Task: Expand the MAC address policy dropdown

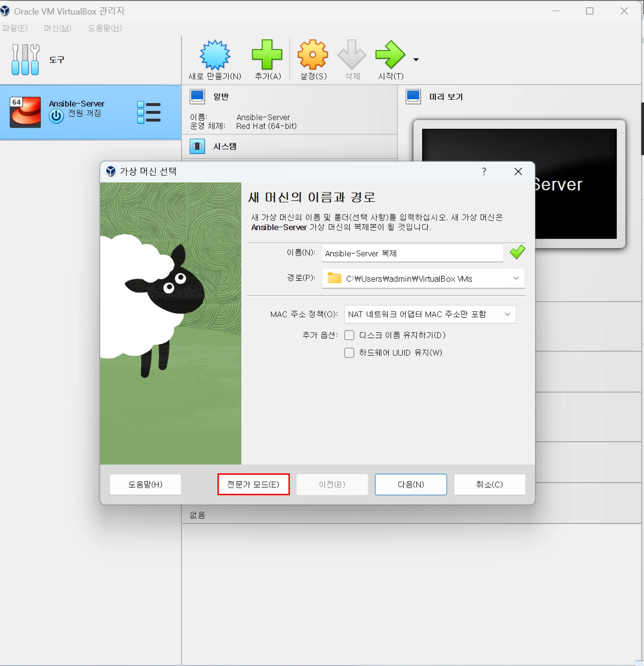Action: click(507, 314)
